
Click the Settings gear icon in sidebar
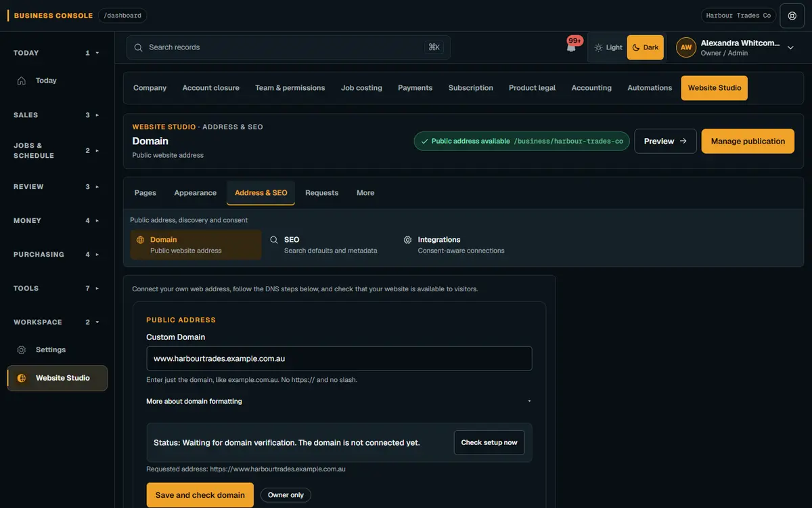(x=22, y=350)
